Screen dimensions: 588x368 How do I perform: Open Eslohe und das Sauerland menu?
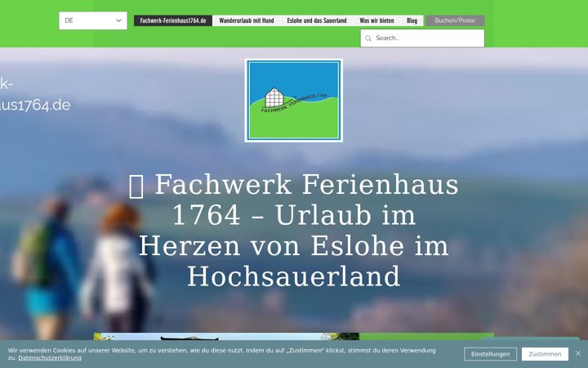tap(317, 20)
